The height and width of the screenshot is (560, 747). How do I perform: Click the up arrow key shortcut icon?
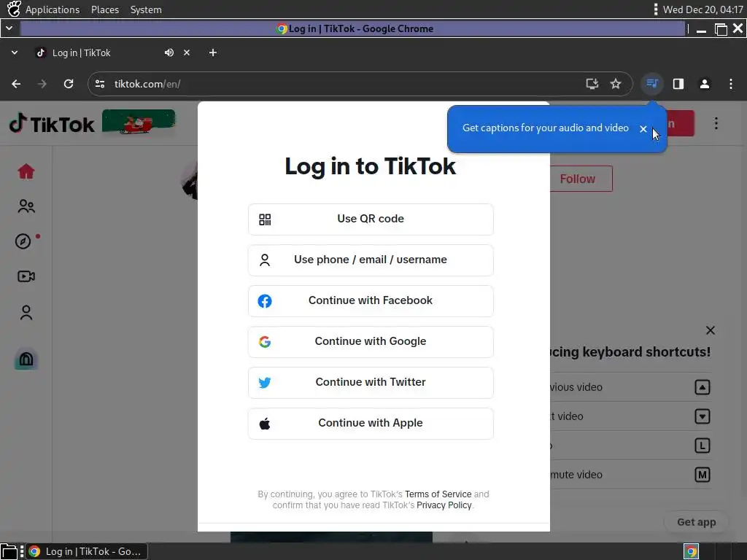(x=703, y=387)
